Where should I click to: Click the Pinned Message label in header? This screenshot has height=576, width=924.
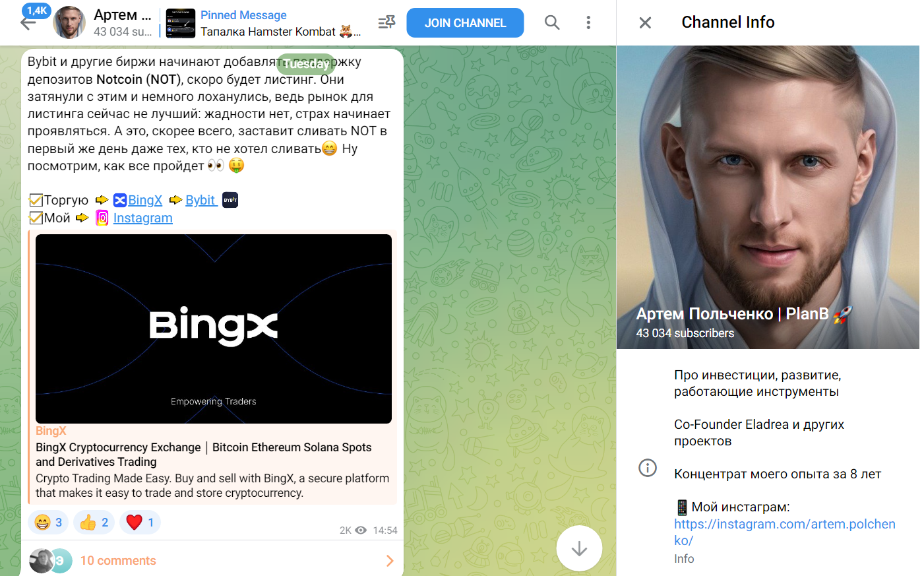coord(243,15)
